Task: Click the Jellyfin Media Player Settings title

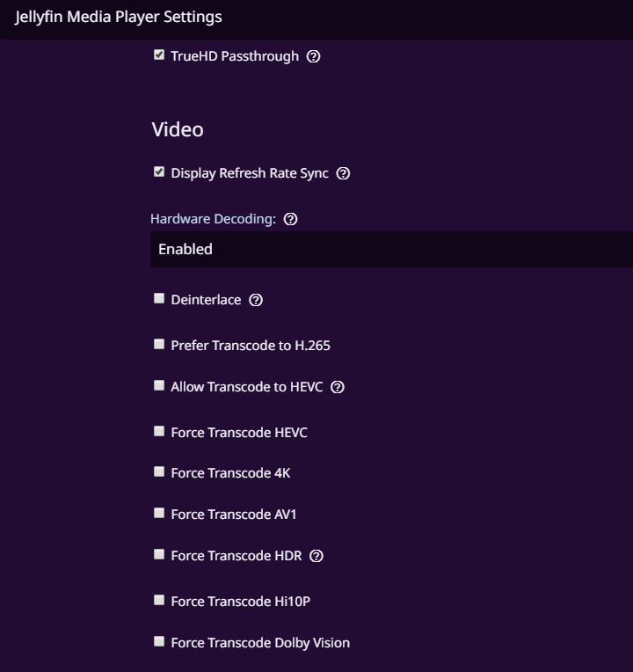Action: 119,17
